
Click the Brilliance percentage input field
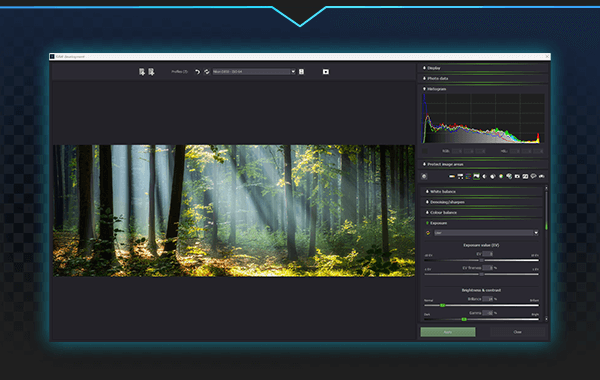(488, 299)
